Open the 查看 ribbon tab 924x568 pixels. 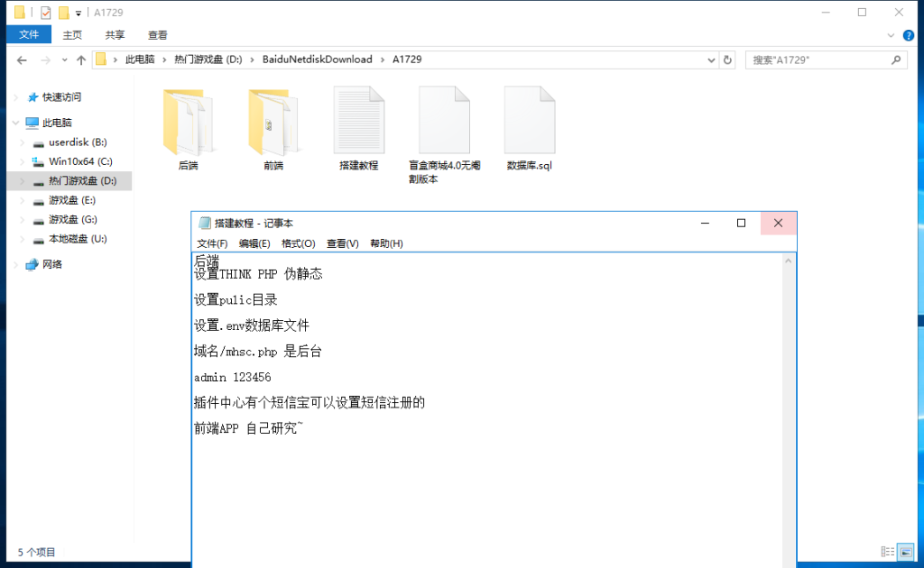pos(157,35)
